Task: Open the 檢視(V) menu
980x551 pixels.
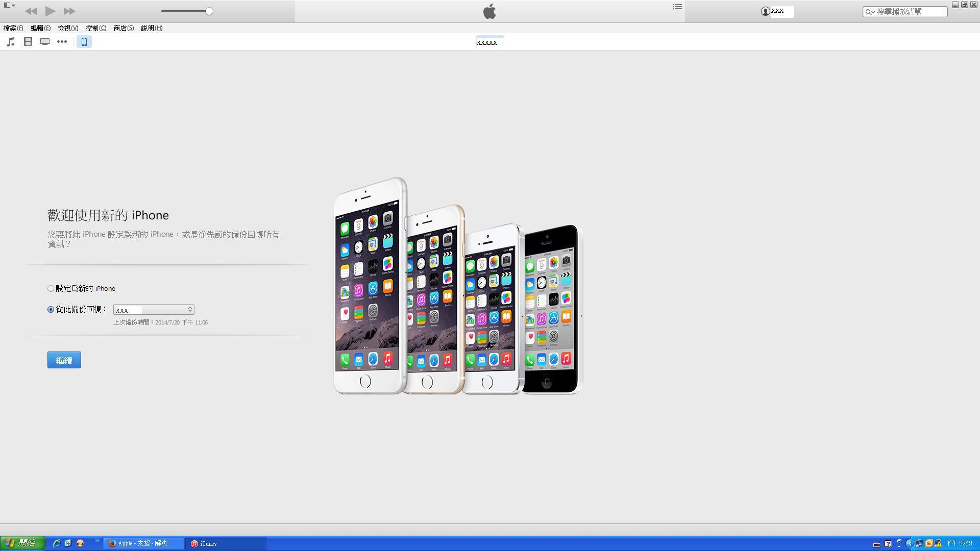Action: pos(68,28)
